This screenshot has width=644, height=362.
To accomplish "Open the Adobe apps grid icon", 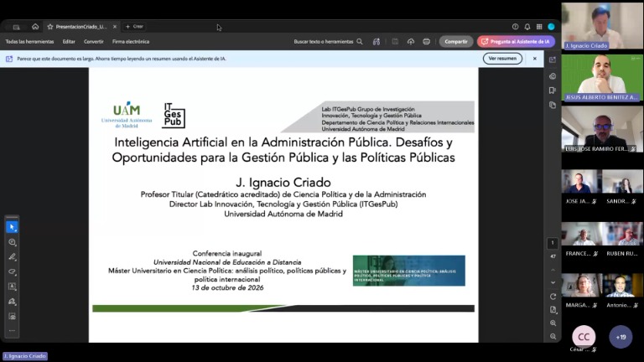I will pyautogui.click(x=539, y=27).
